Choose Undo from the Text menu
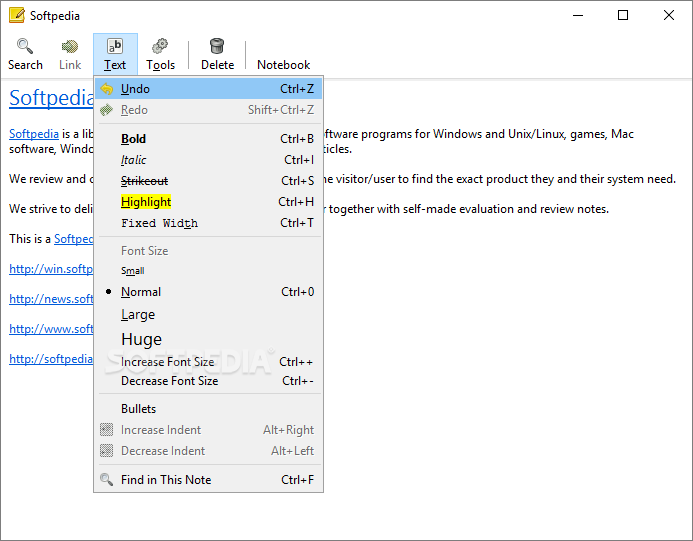Viewport: 693px width, 541px height. pyautogui.click(x=208, y=89)
